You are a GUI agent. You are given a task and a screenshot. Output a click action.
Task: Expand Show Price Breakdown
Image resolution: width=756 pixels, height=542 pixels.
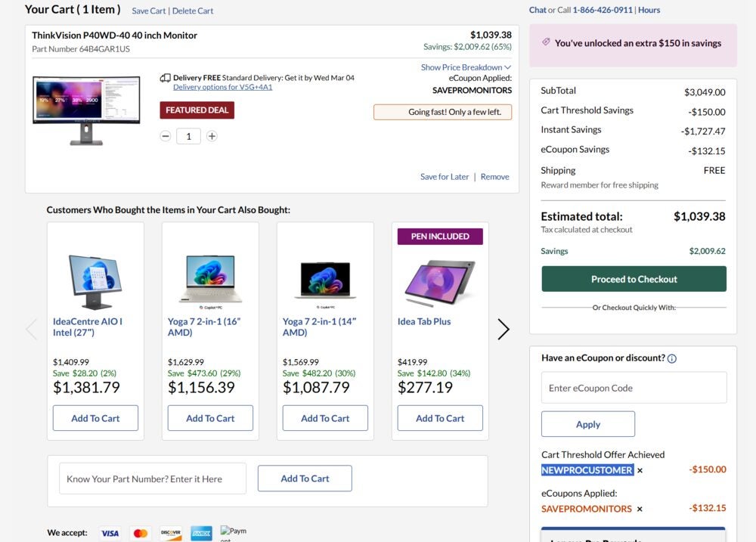[x=466, y=67]
